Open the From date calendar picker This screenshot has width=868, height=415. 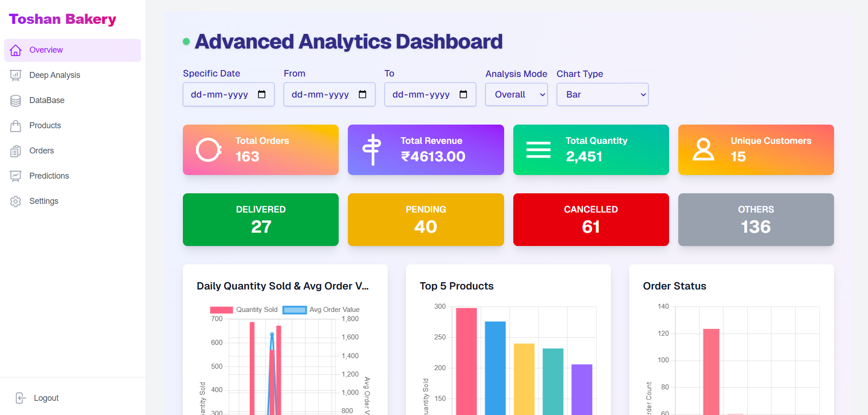363,94
